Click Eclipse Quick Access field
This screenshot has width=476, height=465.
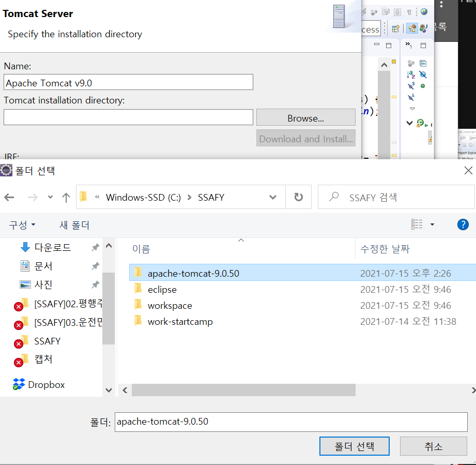371,28
